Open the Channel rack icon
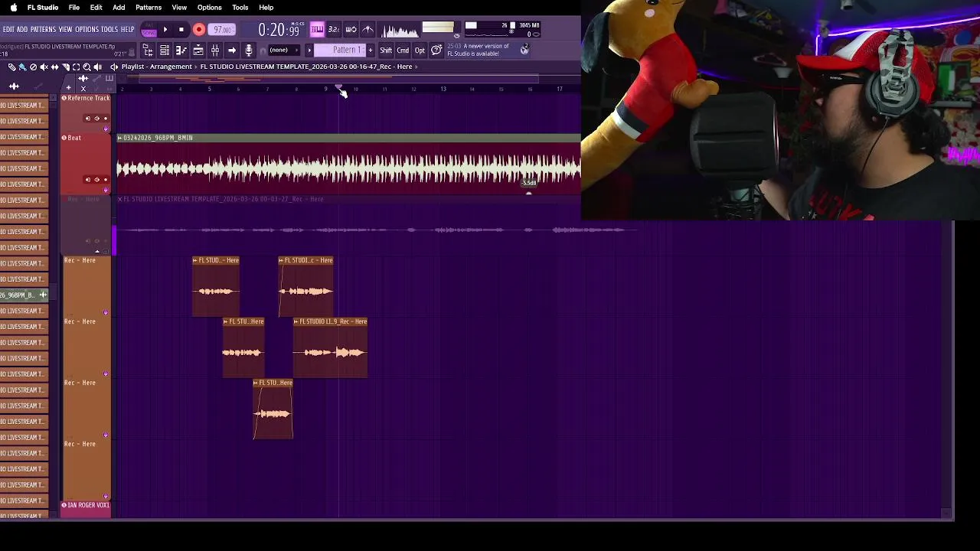 pyautogui.click(x=165, y=51)
